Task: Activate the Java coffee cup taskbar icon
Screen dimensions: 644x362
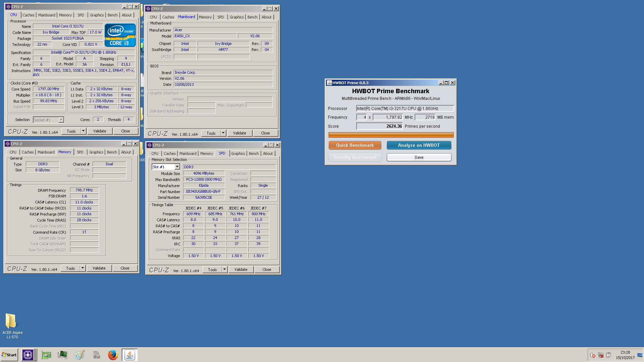Action: click(129, 355)
